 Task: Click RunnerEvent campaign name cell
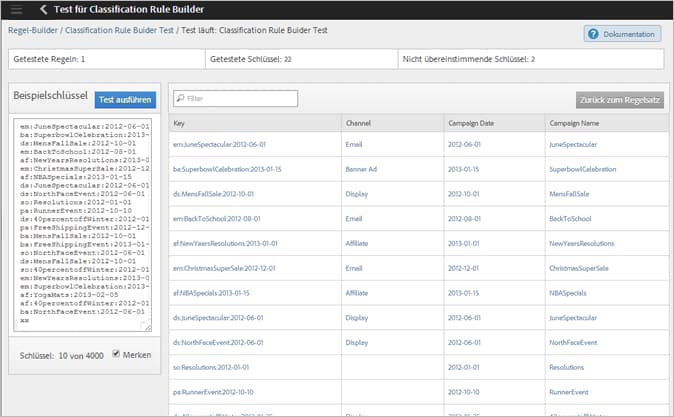[x=569, y=392]
